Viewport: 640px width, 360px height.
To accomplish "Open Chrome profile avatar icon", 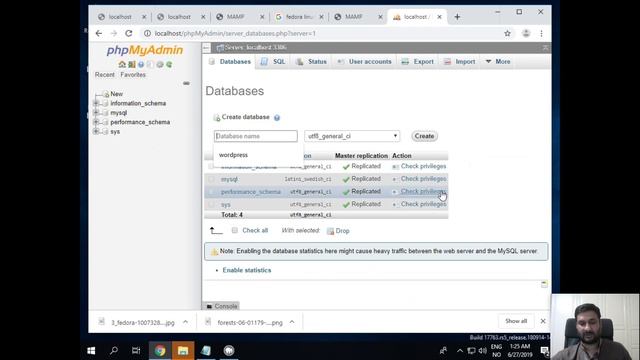I will [526, 33].
